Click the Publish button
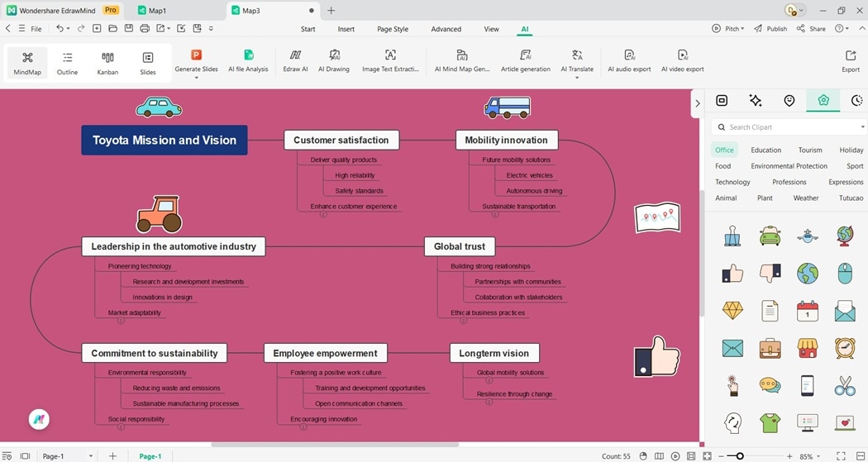Viewport: 868px width, 462px height. (x=770, y=28)
